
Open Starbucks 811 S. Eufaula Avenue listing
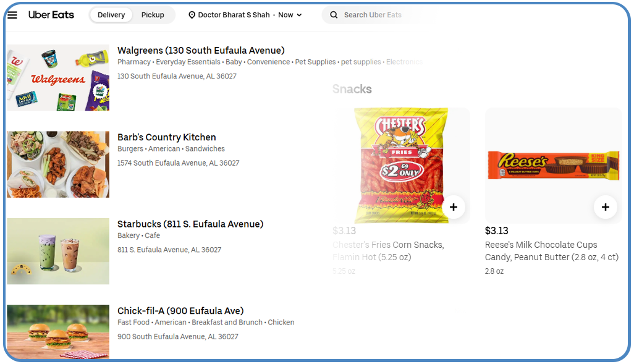(190, 224)
